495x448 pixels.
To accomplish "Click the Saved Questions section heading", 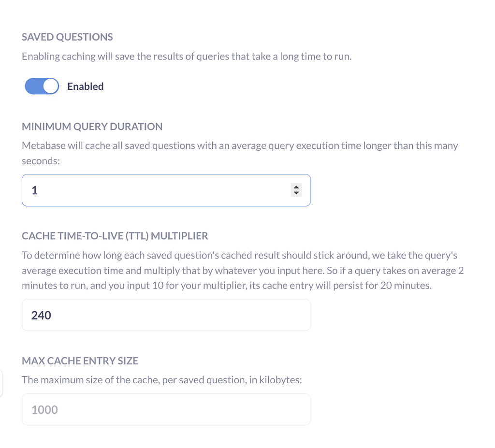I will [67, 37].
